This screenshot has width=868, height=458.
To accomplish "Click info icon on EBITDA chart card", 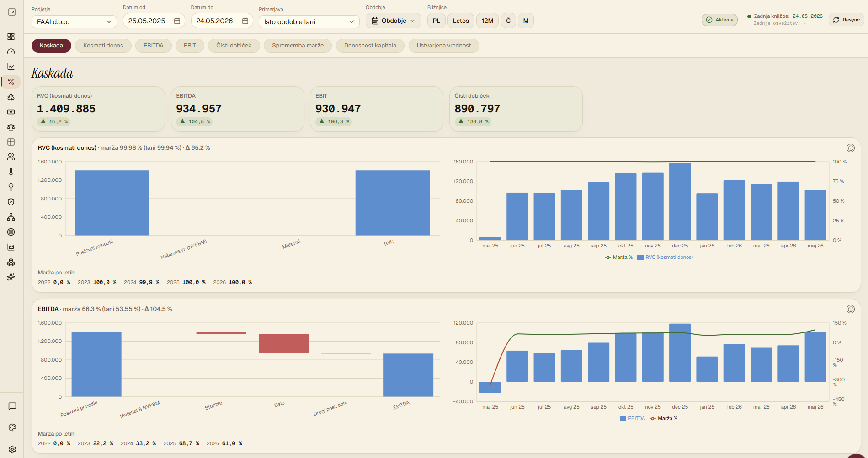I will (x=851, y=309).
